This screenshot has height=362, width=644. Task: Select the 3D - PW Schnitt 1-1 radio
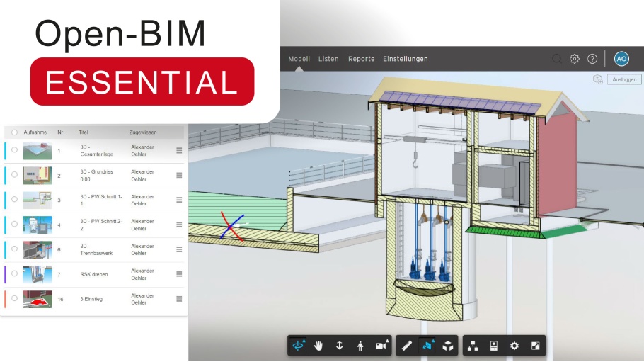(14, 199)
